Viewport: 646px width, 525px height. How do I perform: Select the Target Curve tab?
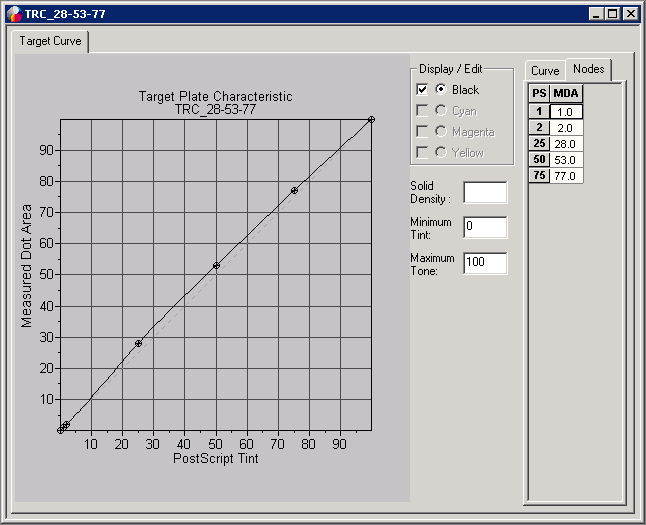click(50, 41)
